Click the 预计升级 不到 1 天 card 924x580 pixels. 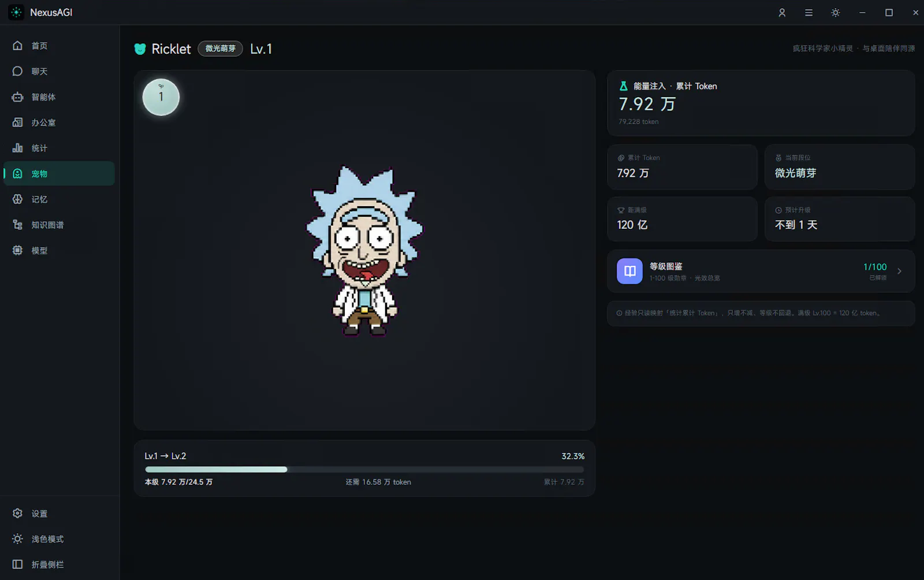pyautogui.click(x=840, y=219)
